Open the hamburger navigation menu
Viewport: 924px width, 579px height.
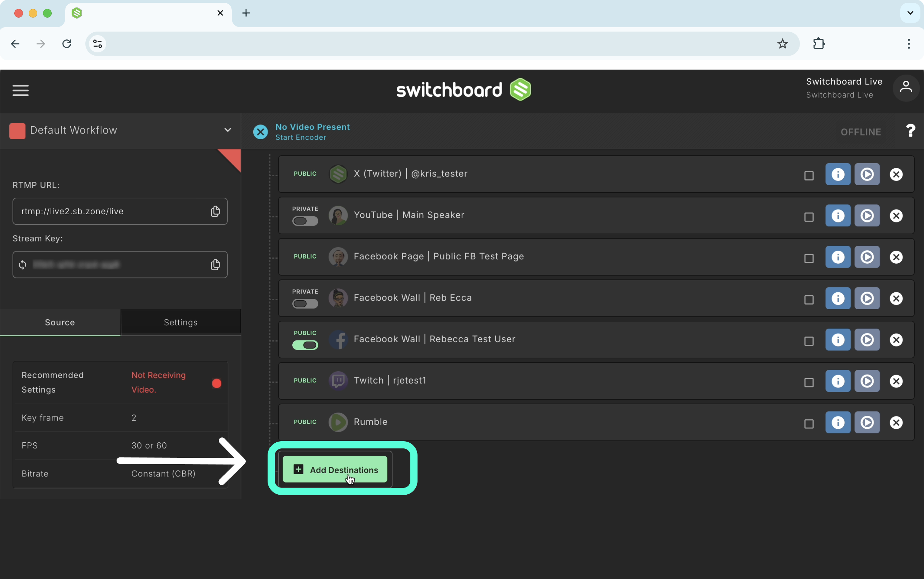[21, 90]
